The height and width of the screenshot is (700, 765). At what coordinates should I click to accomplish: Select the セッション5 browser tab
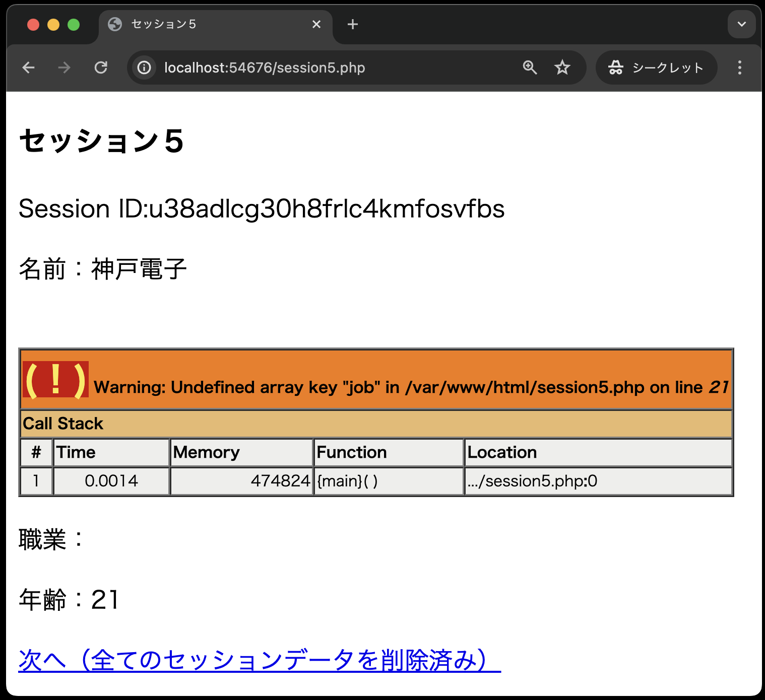(x=202, y=24)
